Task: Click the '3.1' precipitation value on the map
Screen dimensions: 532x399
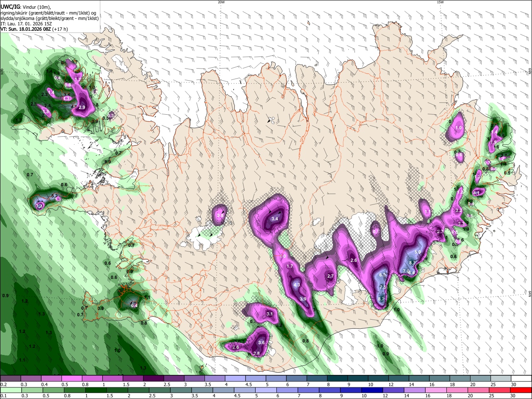Action: [x=269, y=314]
